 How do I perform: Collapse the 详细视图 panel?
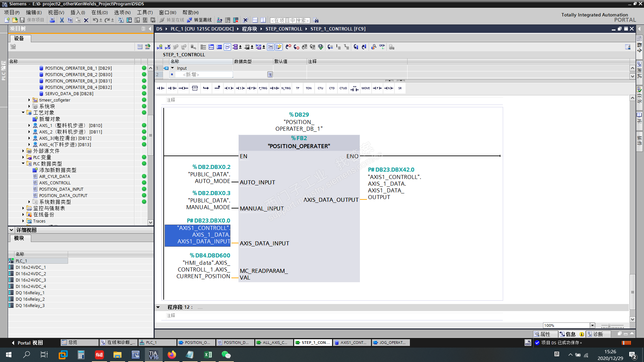pos(11,230)
